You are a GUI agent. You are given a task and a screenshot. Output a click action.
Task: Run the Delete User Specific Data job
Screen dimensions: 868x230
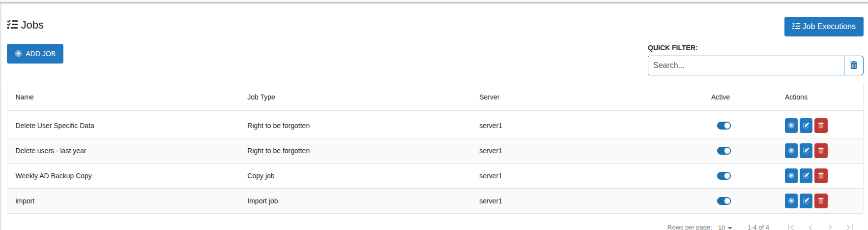pos(791,126)
